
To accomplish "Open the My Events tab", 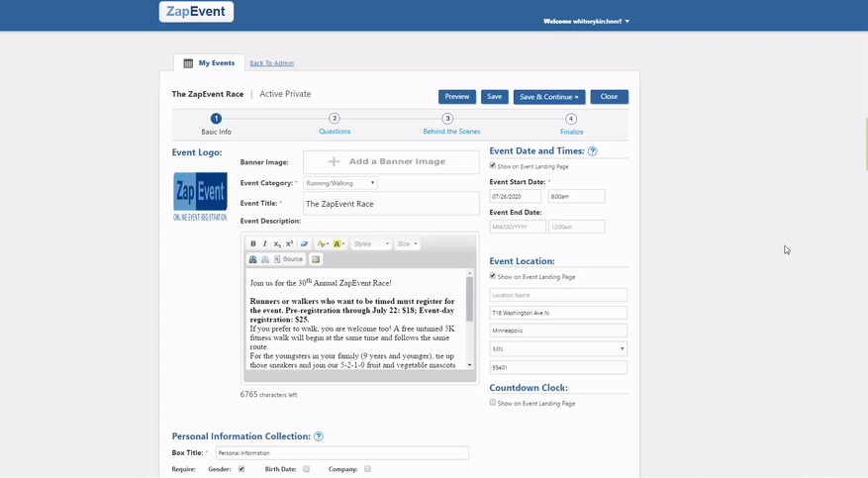I will click(x=209, y=63).
